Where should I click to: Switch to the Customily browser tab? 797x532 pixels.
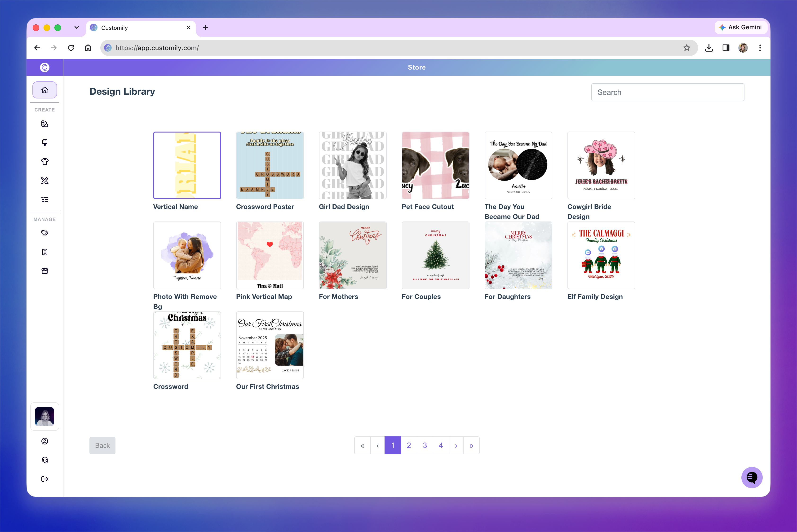(x=141, y=28)
